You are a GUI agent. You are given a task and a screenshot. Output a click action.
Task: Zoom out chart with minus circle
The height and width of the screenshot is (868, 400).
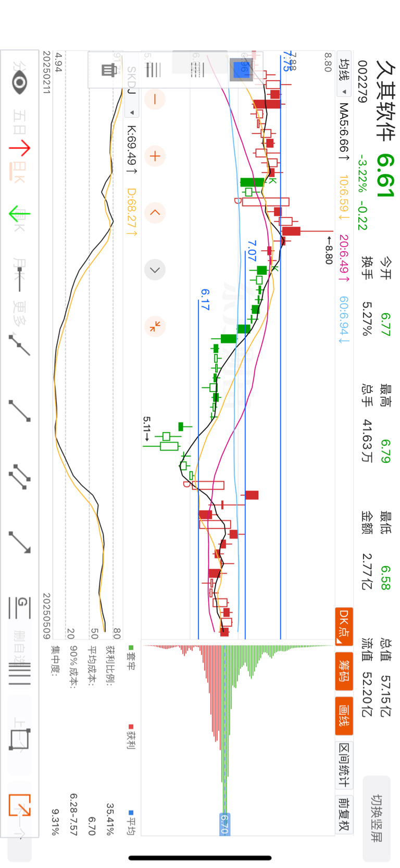tap(155, 99)
